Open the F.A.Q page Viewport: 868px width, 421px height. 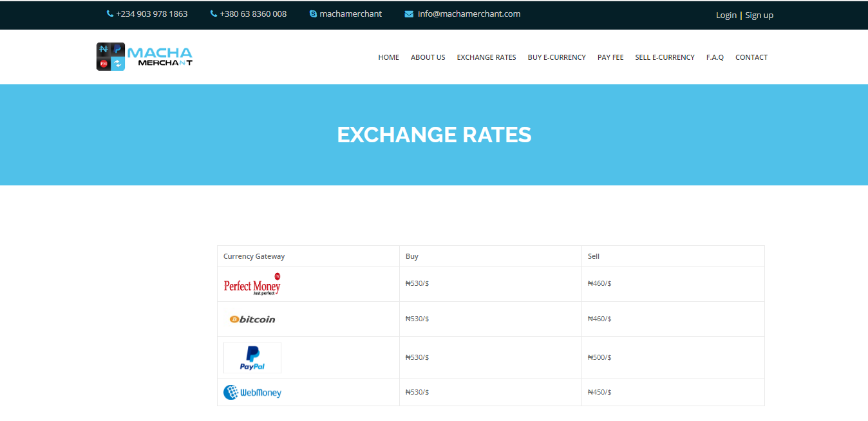(x=715, y=57)
